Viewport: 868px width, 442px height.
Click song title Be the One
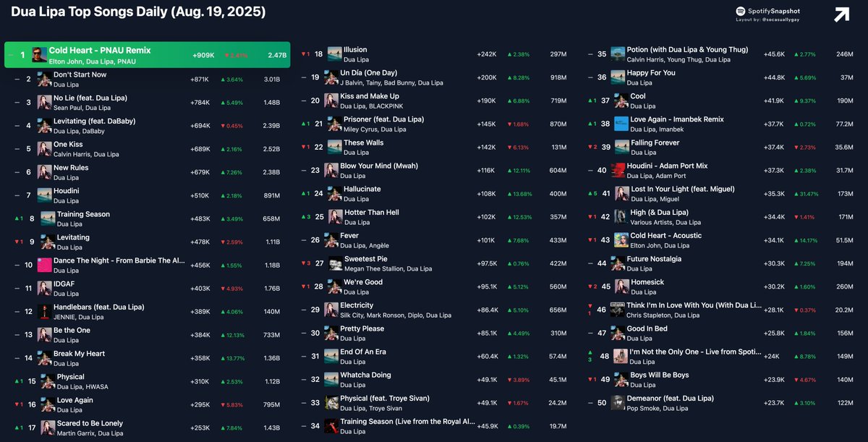[72, 330]
